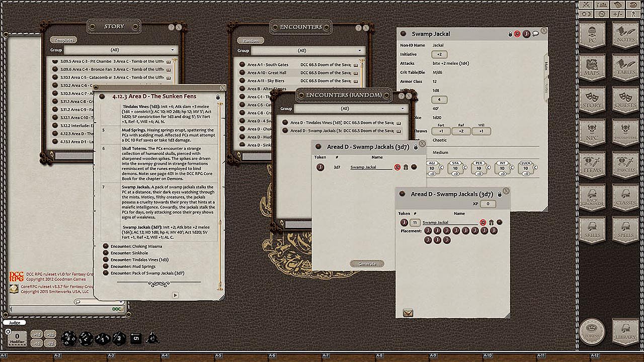Image resolution: width=644 pixels, height=362 pixels.
Task: Open the Maps sidebar panel
Action: tap(592, 68)
